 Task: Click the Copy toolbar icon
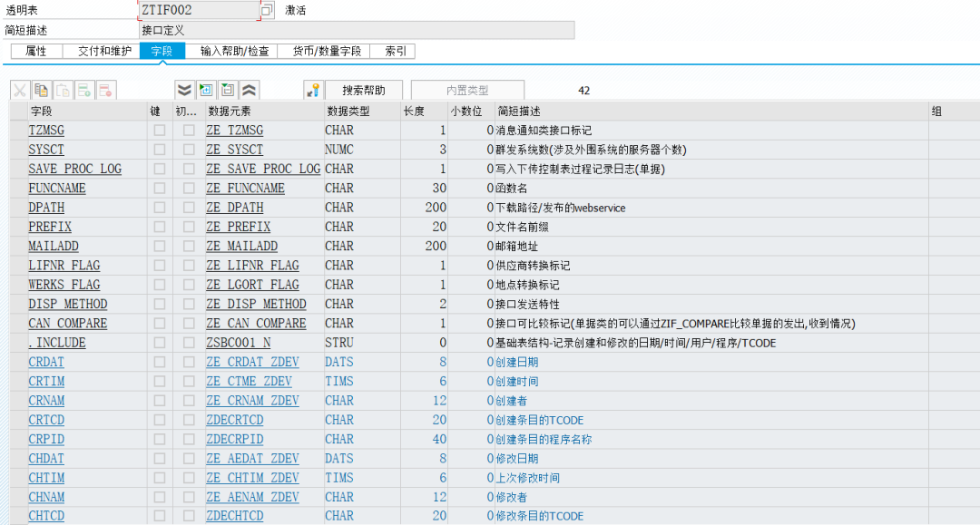pos(41,91)
